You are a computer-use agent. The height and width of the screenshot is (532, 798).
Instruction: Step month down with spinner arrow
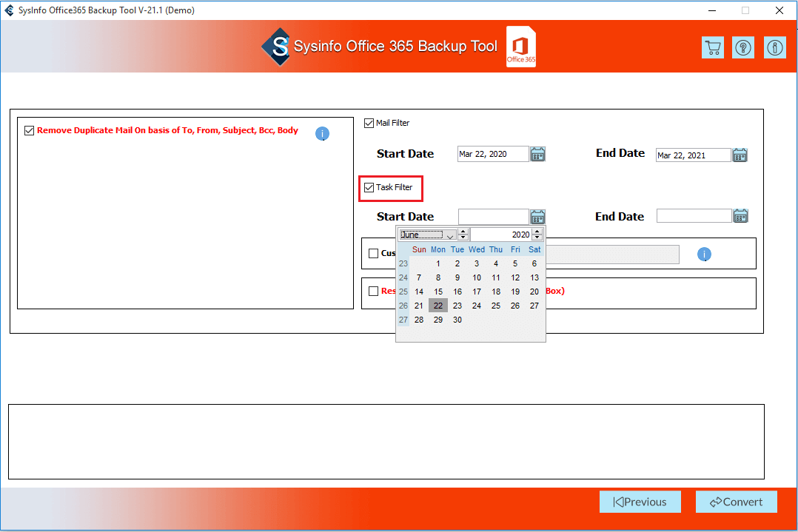pyautogui.click(x=463, y=238)
